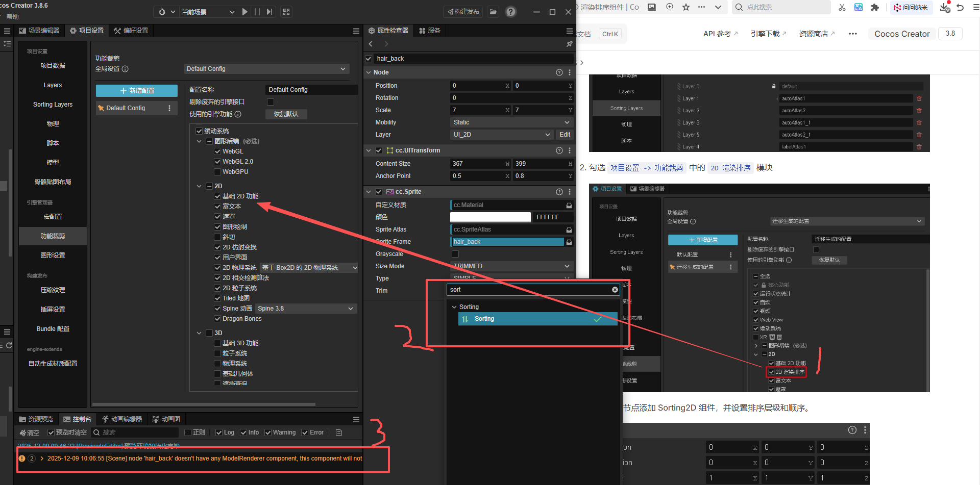Click the browser translate icon

point(859,7)
